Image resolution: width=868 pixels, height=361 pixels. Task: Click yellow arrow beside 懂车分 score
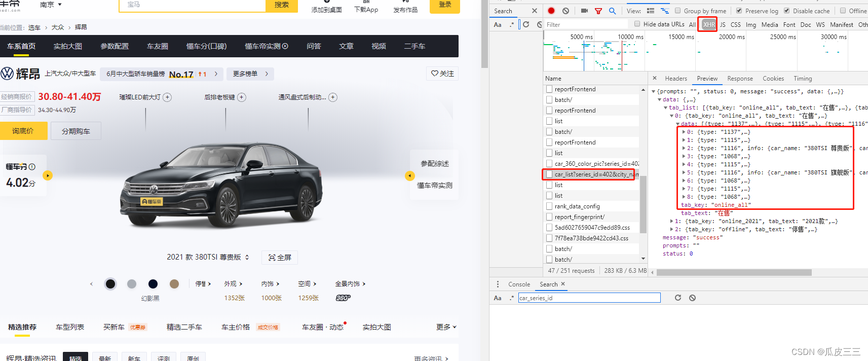(x=48, y=175)
